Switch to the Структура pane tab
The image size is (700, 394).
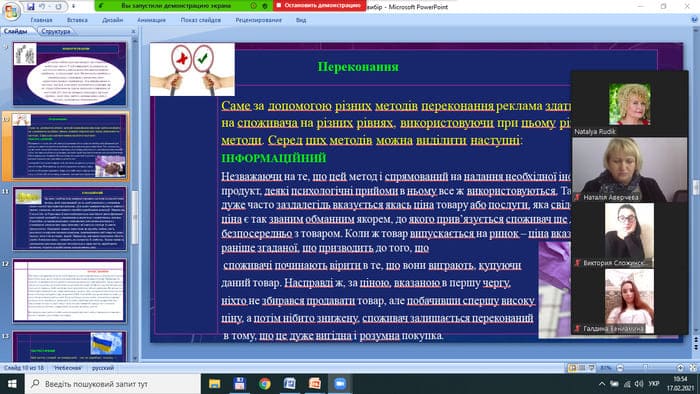click(x=56, y=31)
